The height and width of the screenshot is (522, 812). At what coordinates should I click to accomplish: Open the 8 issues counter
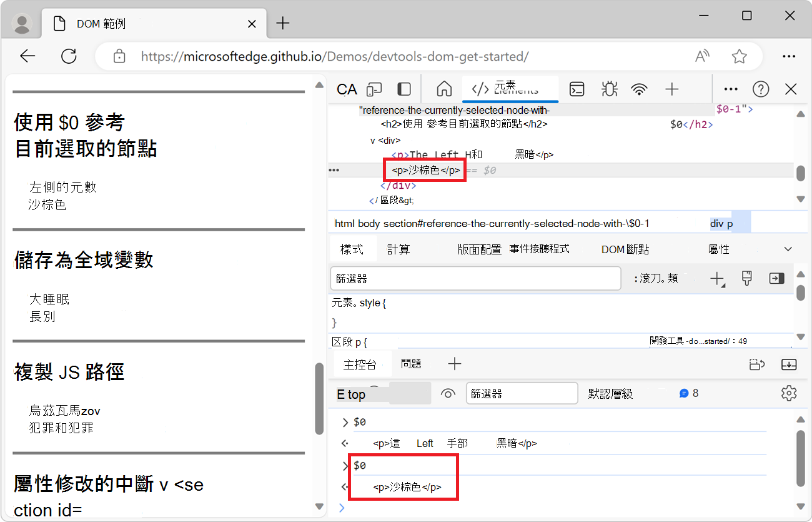click(x=689, y=394)
